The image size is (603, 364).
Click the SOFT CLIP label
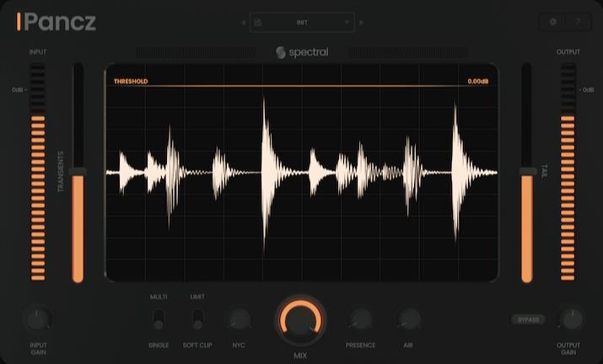197,345
